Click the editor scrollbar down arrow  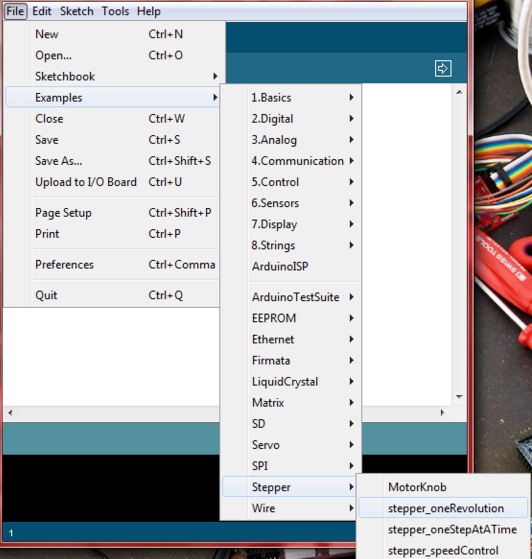pos(459,396)
